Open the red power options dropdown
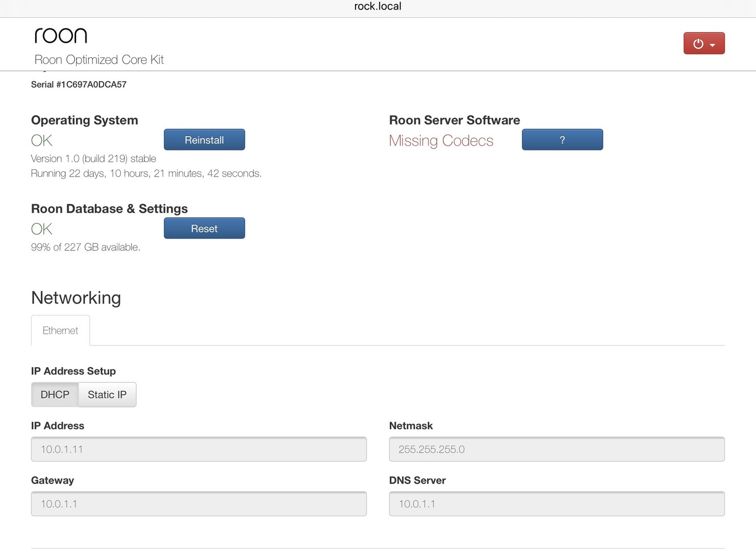 click(x=704, y=43)
